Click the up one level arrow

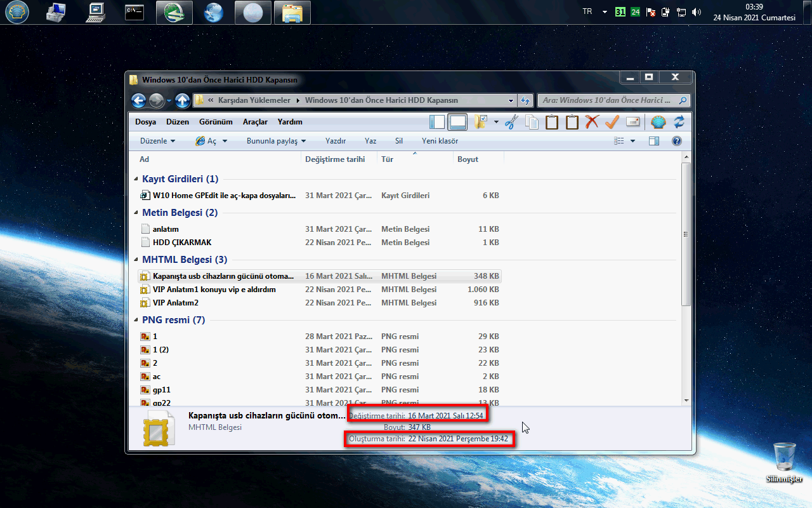pyautogui.click(x=183, y=100)
